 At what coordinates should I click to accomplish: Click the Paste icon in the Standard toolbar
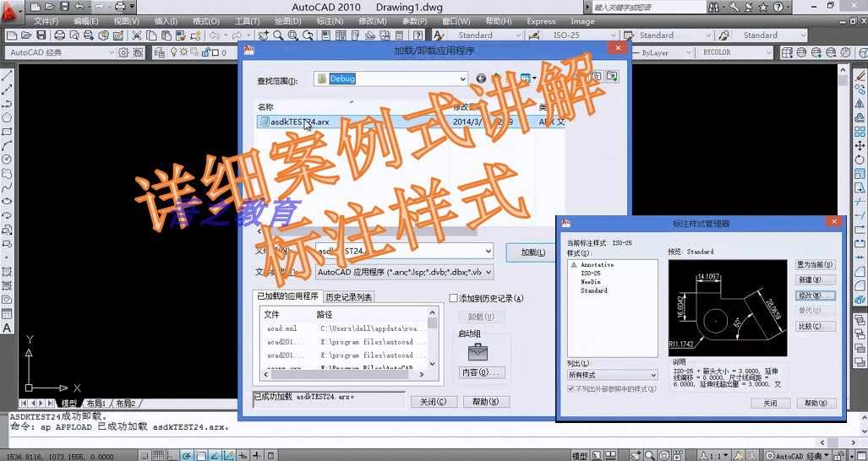click(x=166, y=35)
